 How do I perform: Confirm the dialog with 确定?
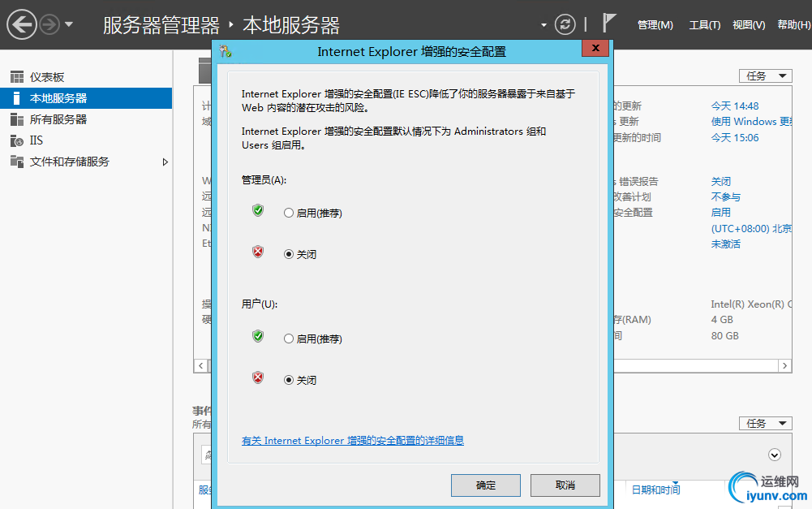pyautogui.click(x=486, y=485)
